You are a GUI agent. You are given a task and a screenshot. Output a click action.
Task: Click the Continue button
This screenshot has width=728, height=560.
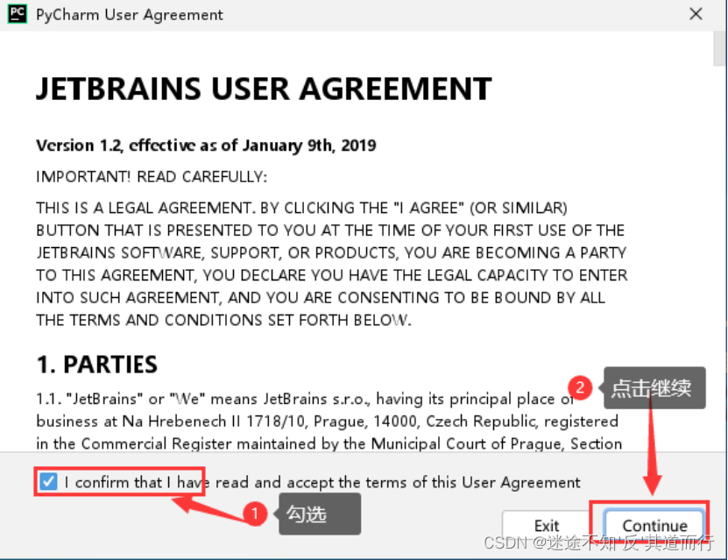(654, 525)
